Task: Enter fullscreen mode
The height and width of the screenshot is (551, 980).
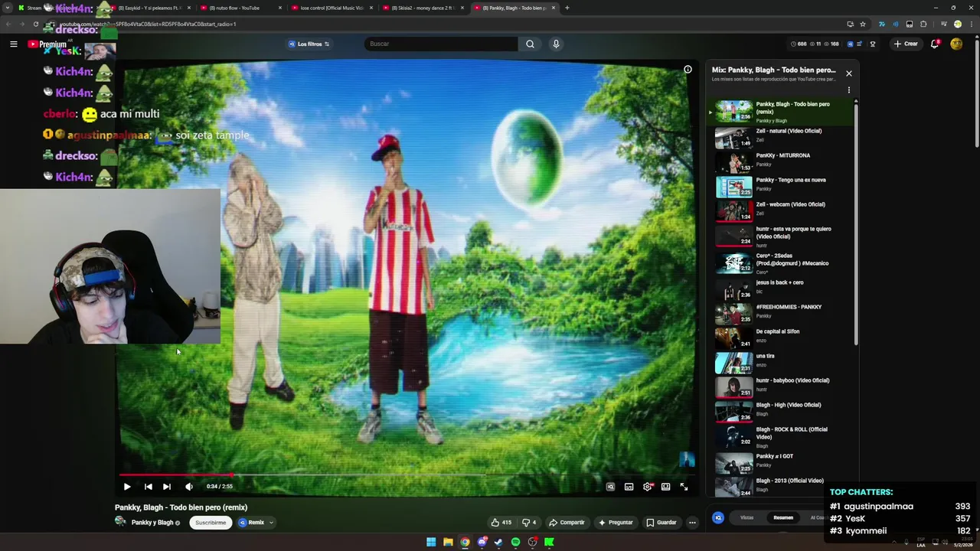Action: click(x=684, y=487)
